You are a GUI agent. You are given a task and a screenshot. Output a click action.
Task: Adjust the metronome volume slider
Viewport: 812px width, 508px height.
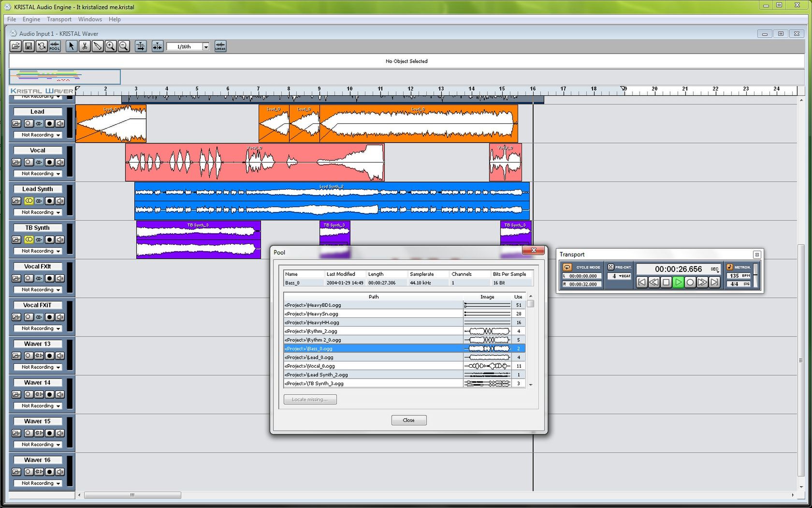(755, 274)
